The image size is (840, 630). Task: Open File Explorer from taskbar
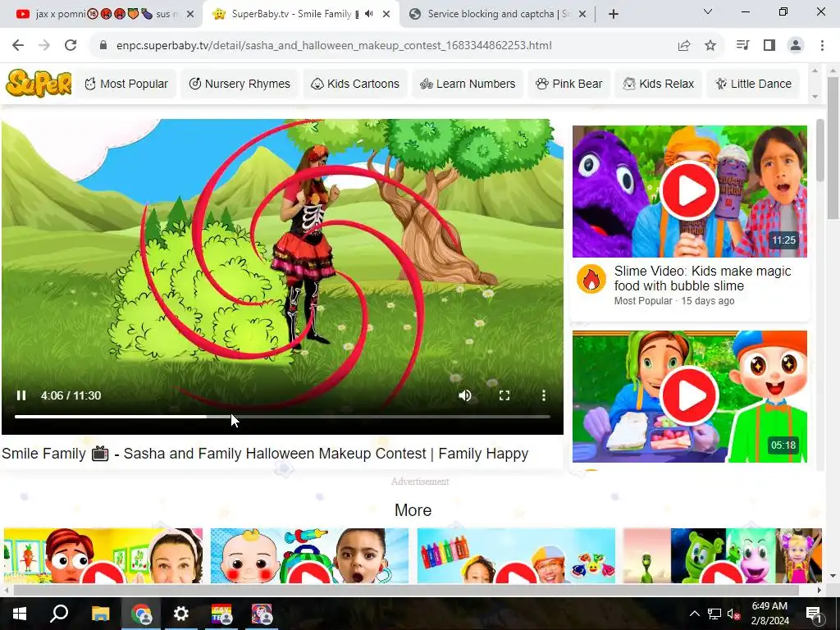click(100, 614)
